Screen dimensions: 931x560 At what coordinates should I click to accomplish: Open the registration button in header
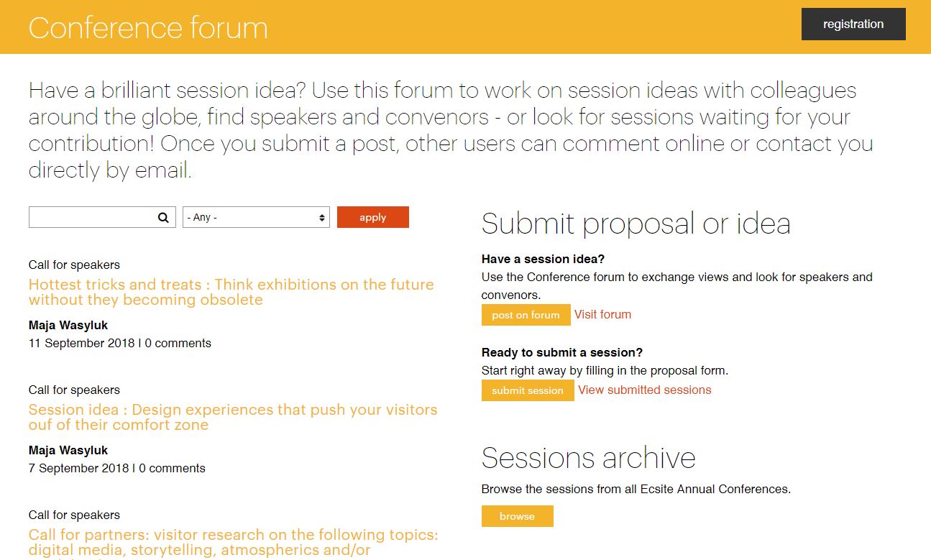point(853,24)
